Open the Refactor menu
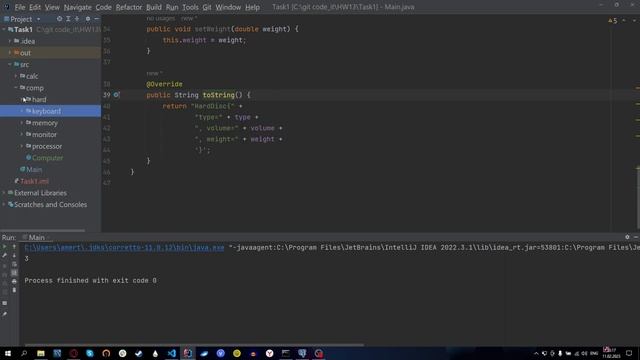Viewport: 640px width, 360px height. pyautogui.click(x=129, y=7)
